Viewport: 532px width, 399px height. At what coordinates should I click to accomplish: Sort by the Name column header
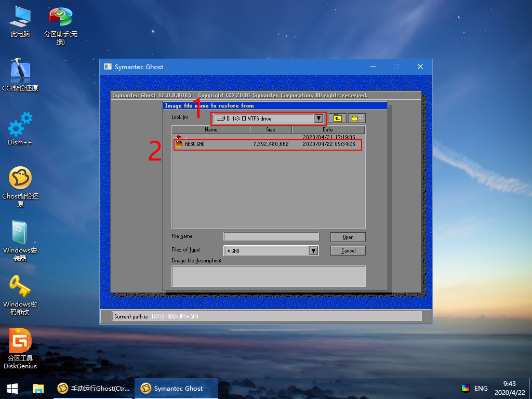211,129
